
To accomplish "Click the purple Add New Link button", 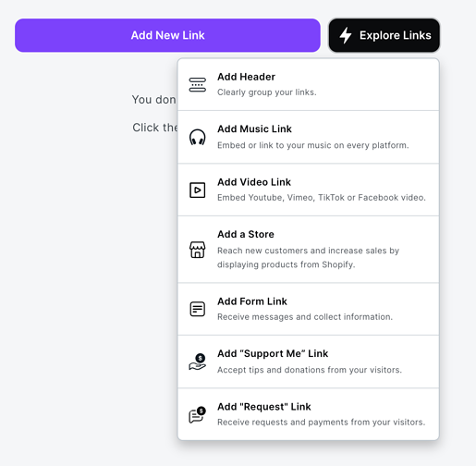I will pyautogui.click(x=167, y=35).
